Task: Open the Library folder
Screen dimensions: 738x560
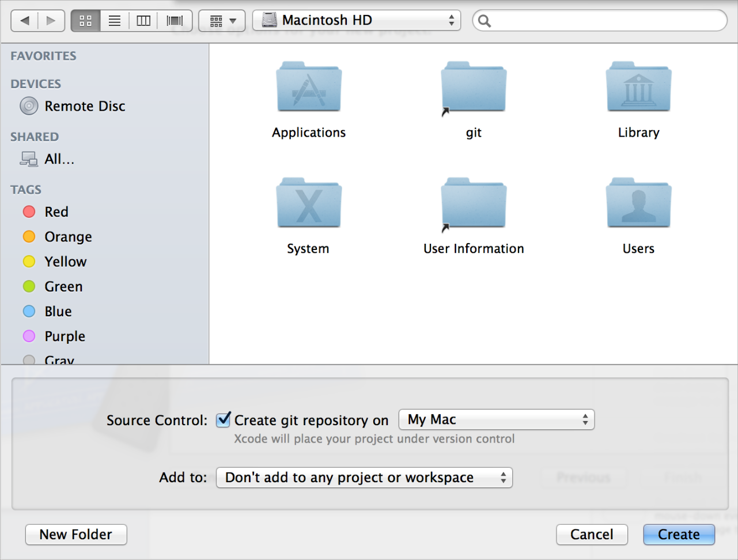Action: click(638, 88)
